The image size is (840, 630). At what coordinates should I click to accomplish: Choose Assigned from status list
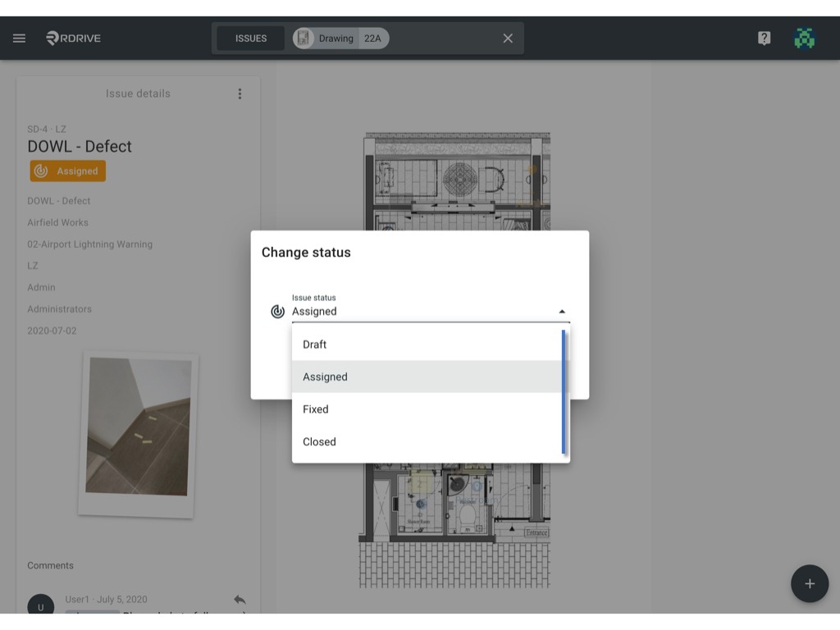pyautogui.click(x=427, y=377)
